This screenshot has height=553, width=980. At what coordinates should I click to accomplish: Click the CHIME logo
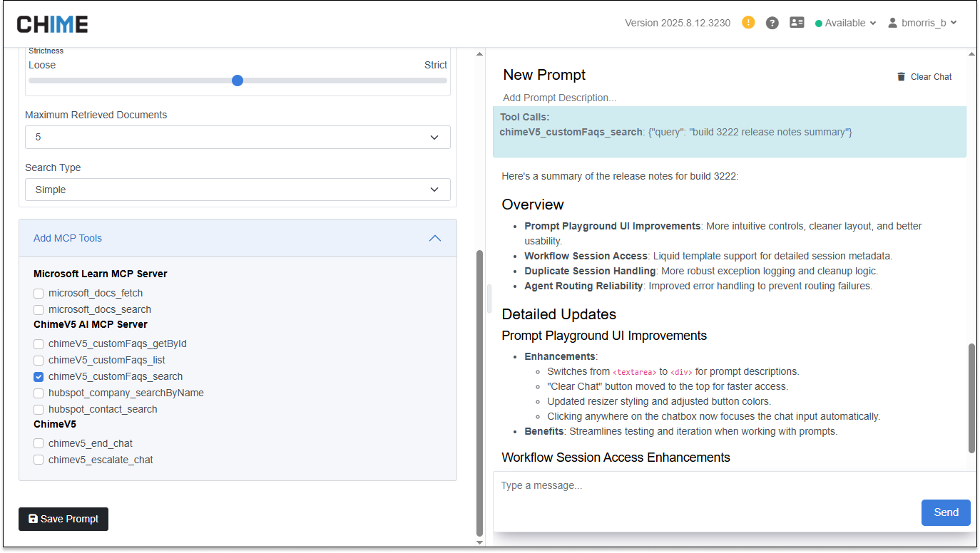pyautogui.click(x=52, y=24)
